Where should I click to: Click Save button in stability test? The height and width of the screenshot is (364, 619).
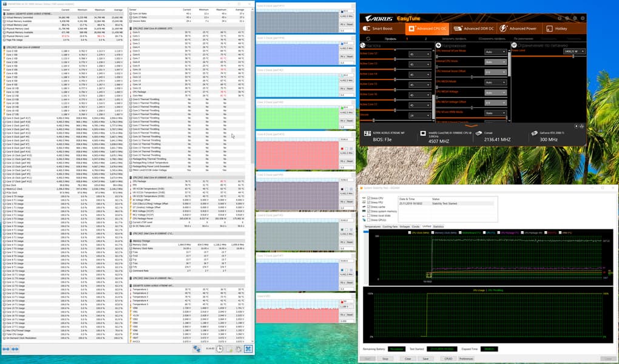(x=425, y=359)
